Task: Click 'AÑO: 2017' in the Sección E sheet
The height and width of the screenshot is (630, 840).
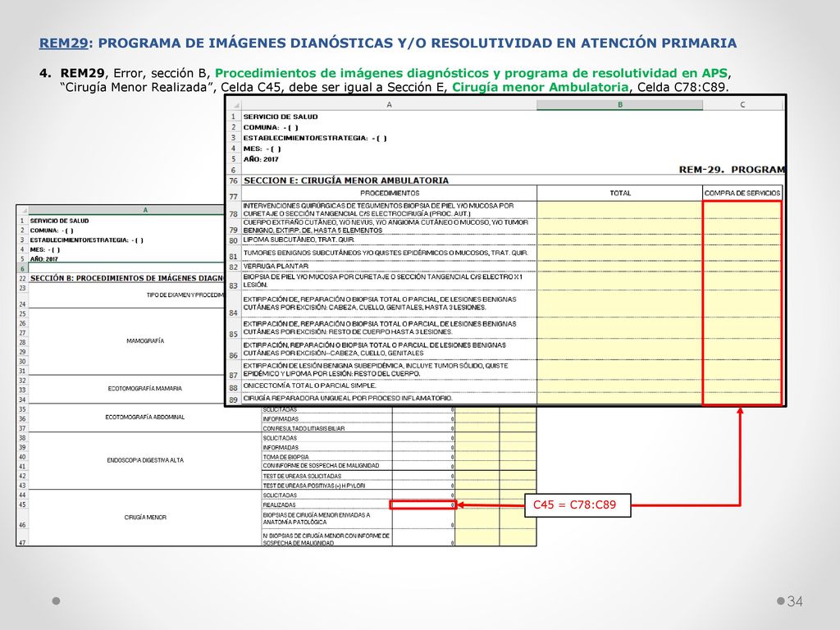Action: click(261, 159)
